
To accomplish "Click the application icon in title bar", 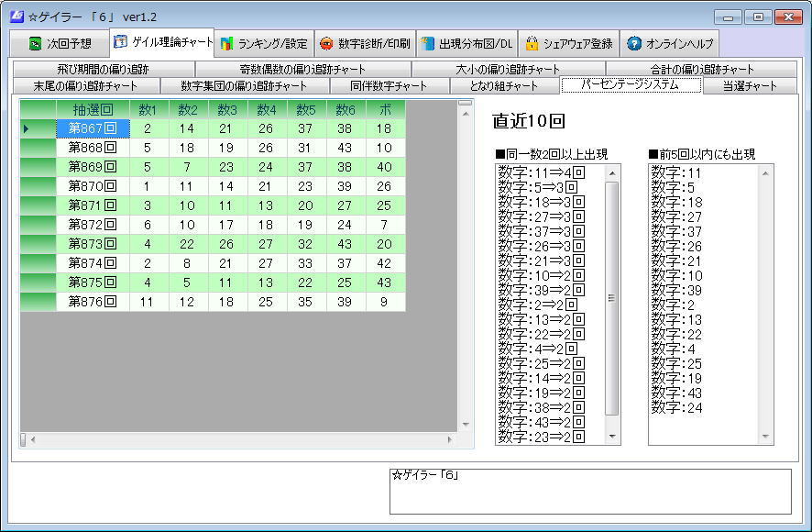I will [x=16, y=16].
